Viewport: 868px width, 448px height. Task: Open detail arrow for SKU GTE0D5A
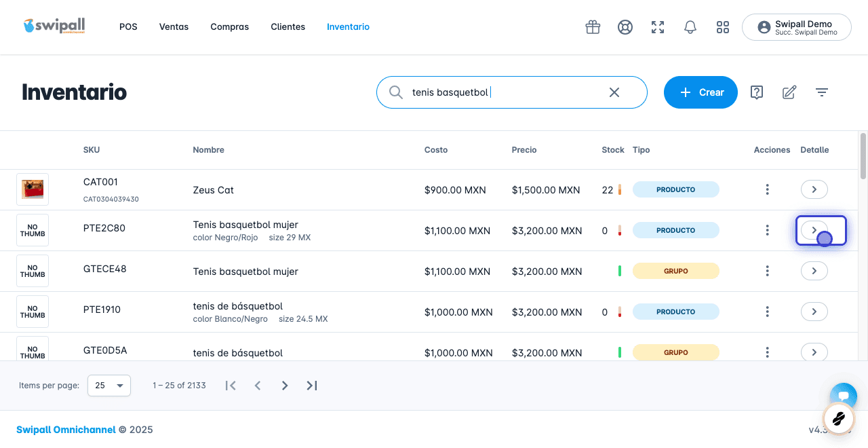(814, 352)
